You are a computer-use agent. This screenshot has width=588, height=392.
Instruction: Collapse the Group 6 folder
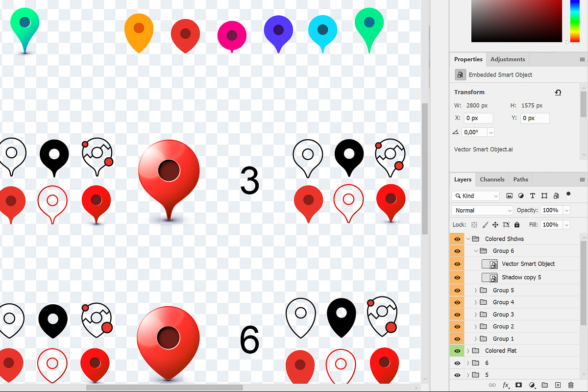point(476,251)
